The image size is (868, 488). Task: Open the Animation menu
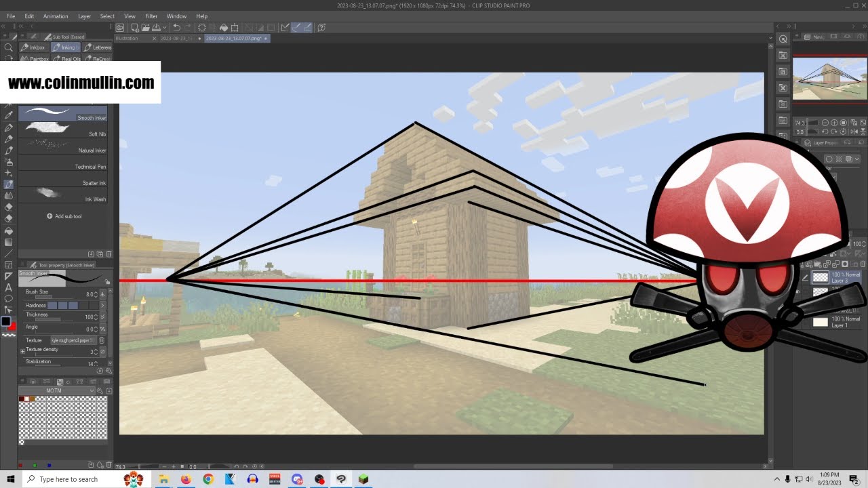tap(56, 16)
